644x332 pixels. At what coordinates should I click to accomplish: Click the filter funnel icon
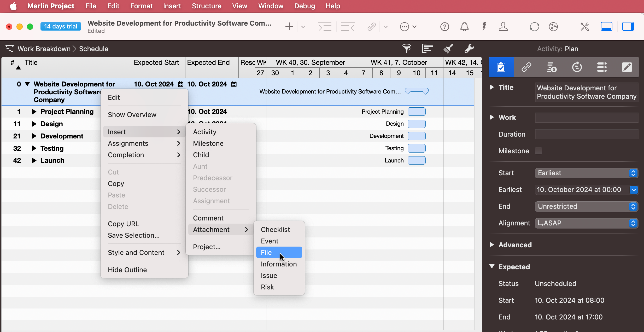point(406,49)
